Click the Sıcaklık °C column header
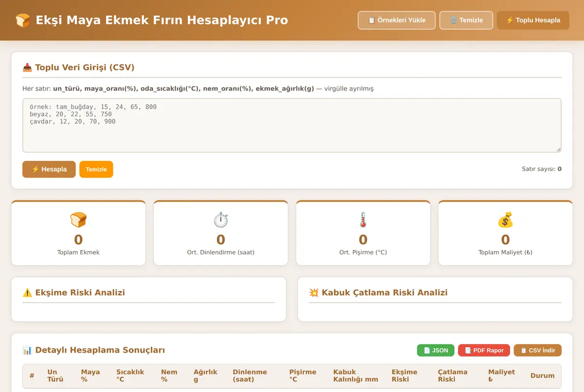 (130, 375)
